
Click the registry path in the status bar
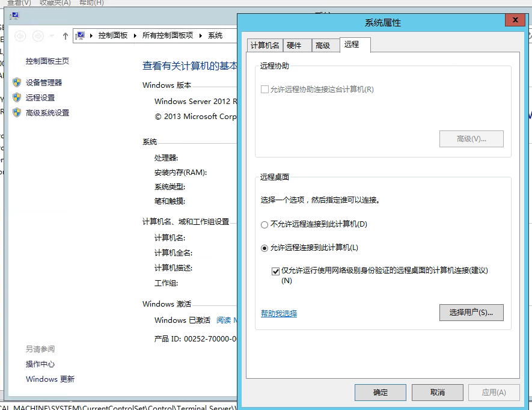pyautogui.click(x=118, y=407)
